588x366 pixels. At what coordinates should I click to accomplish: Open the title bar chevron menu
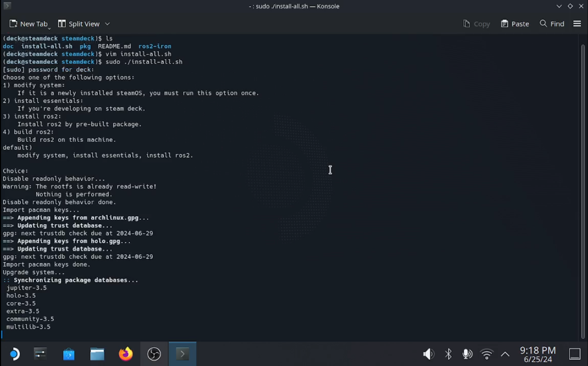point(558,6)
